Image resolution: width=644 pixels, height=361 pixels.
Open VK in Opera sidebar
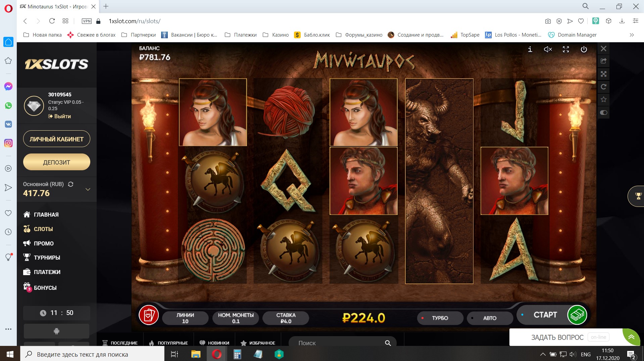[x=8, y=124]
